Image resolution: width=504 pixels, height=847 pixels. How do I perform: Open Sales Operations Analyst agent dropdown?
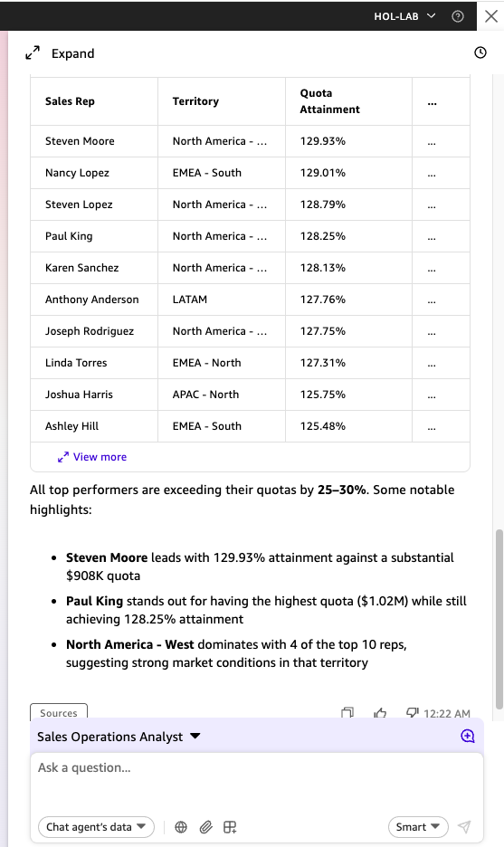pos(119,737)
